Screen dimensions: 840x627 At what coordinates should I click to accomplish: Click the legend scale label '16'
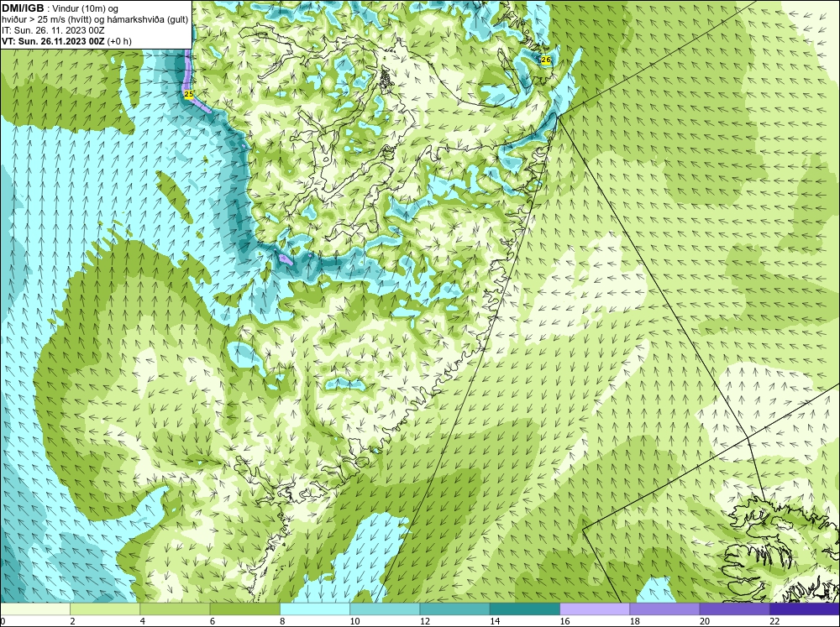564,621
